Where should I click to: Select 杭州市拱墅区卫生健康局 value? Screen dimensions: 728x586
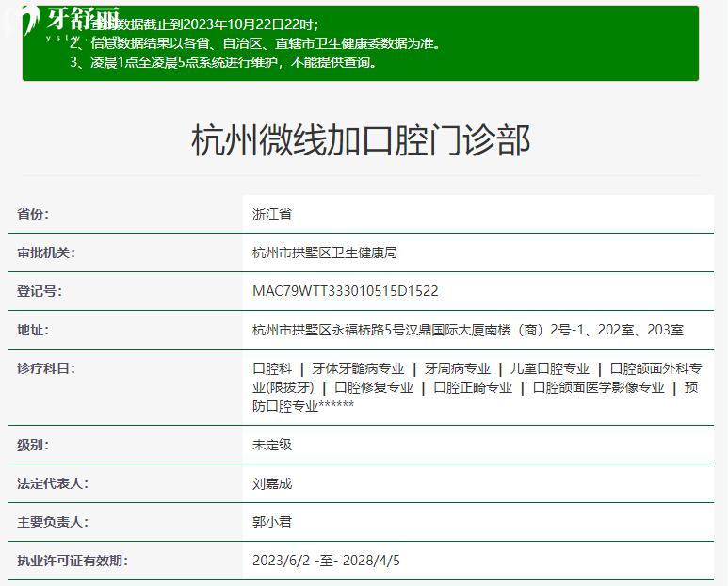pyautogui.click(x=325, y=252)
